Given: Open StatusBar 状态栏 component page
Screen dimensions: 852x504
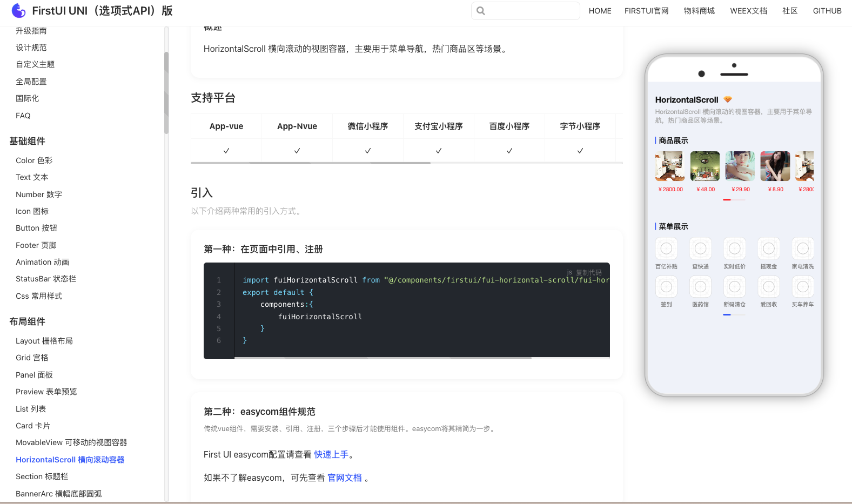Looking at the screenshot, I should (x=46, y=279).
